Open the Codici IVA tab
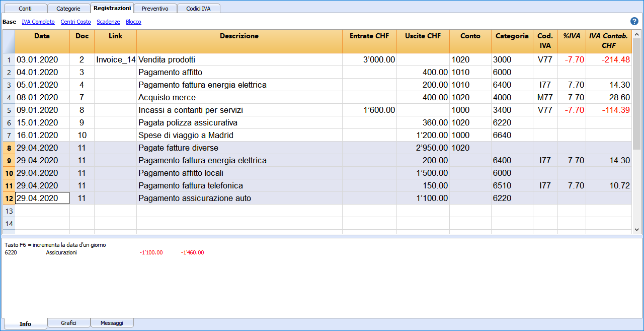Screen dimensions: 644x331 198,9
